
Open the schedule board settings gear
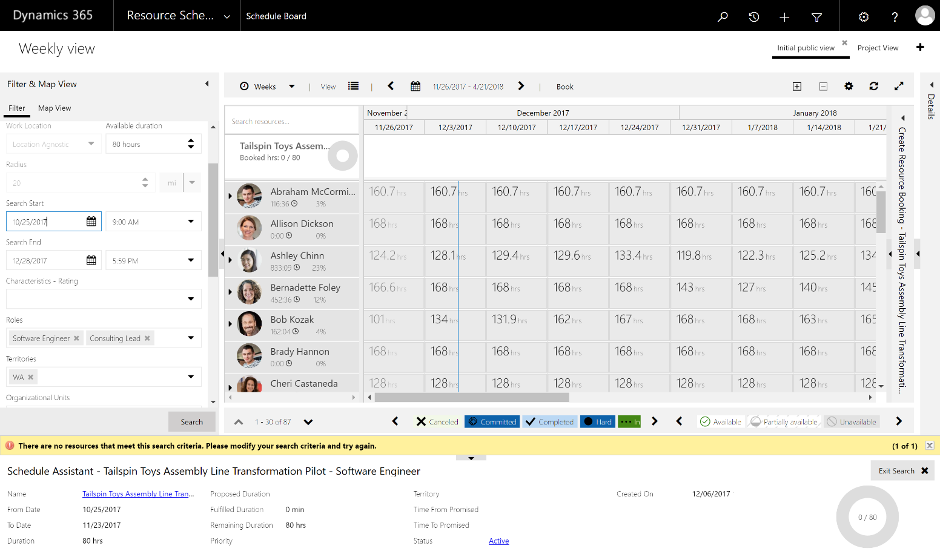tap(849, 87)
